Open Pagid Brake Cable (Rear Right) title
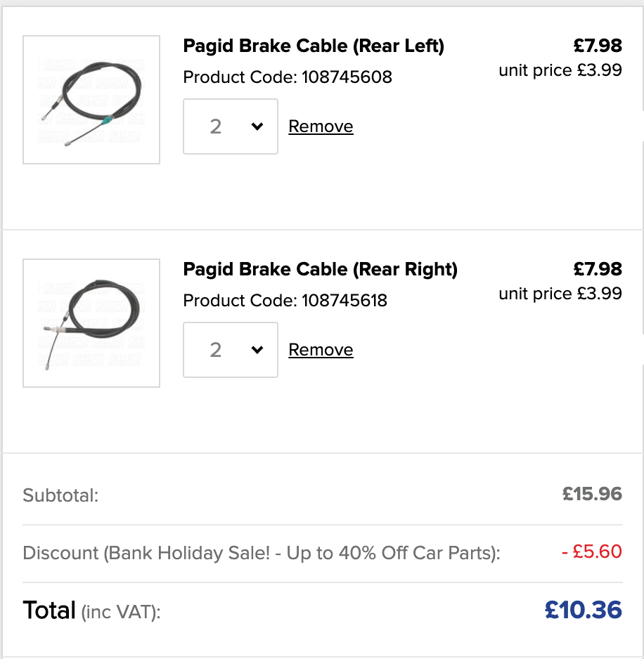Screen dimensions: 644x659 (x=321, y=269)
